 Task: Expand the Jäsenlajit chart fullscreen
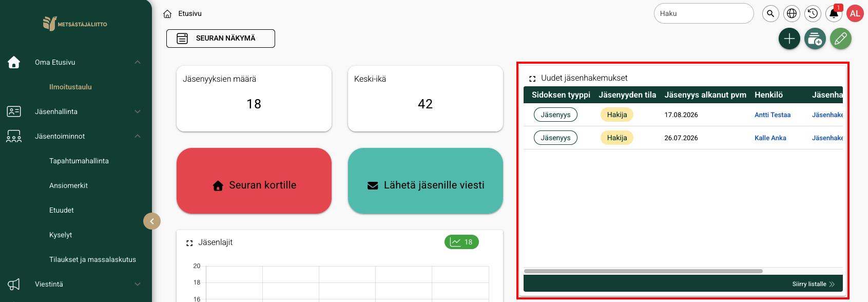coord(189,243)
